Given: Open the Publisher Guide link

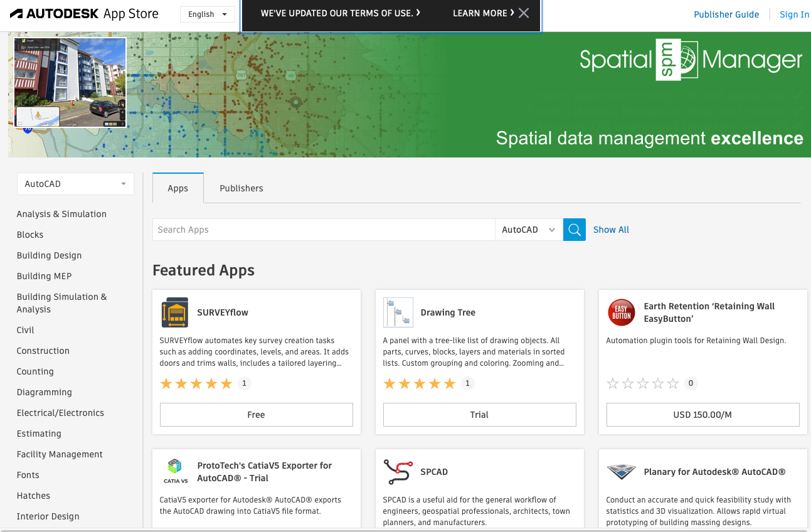Looking at the screenshot, I should point(726,14).
